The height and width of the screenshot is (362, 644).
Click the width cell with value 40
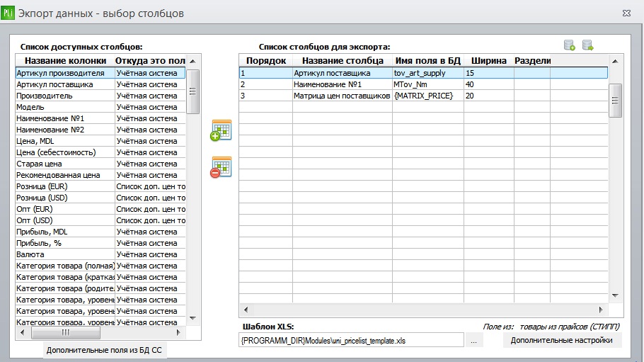point(489,84)
